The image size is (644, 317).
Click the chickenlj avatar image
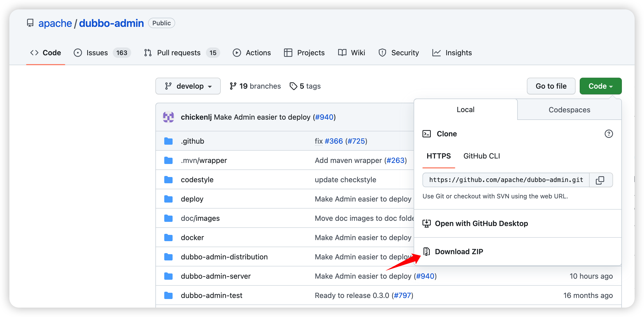coord(168,117)
